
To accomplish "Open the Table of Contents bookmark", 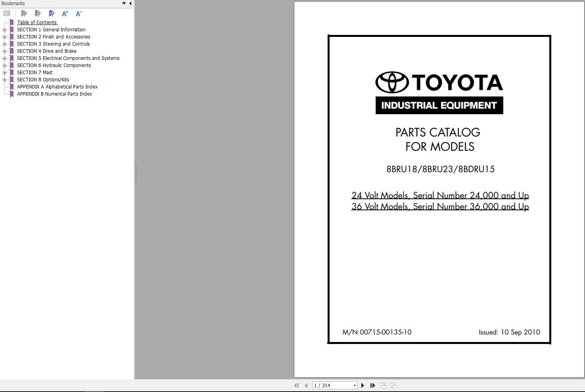I will pos(37,23).
